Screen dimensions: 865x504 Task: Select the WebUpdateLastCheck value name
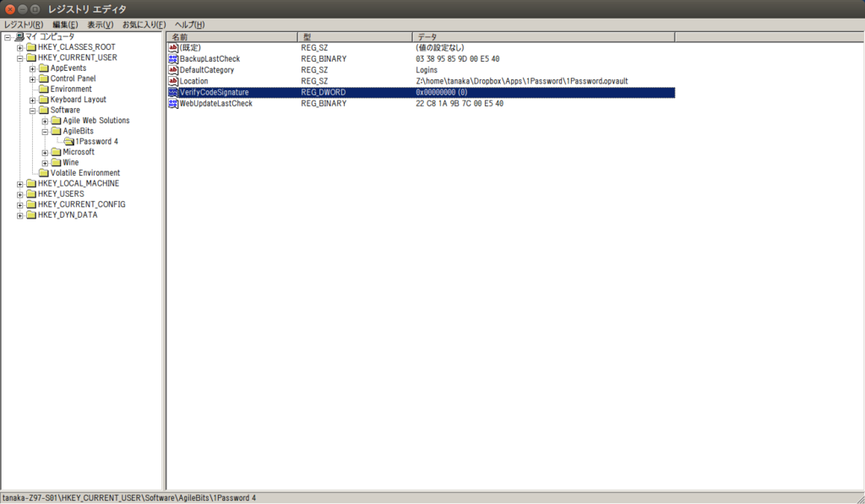(x=215, y=104)
